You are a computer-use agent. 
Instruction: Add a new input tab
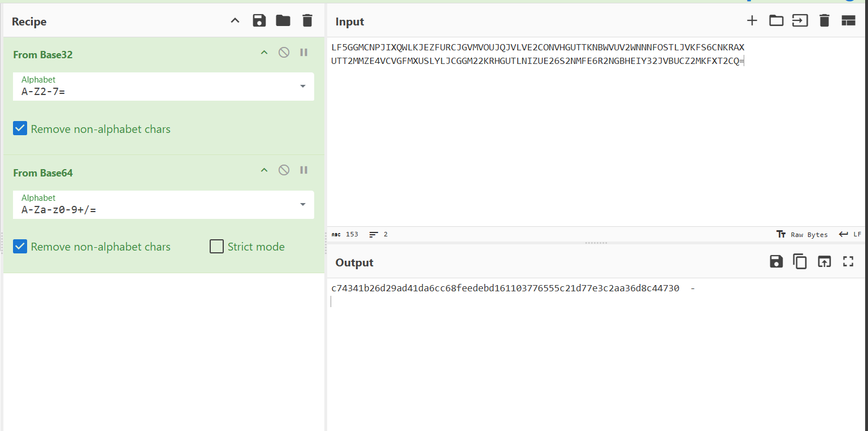(752, 21)
